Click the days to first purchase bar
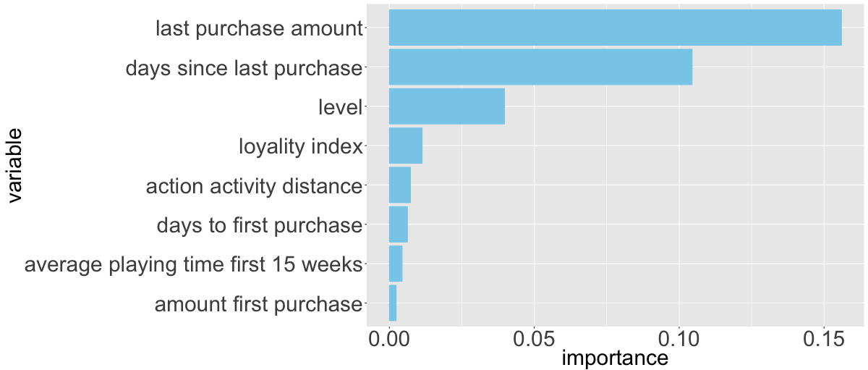The height and width of the screenshot is (370, 868). point(399,224)
